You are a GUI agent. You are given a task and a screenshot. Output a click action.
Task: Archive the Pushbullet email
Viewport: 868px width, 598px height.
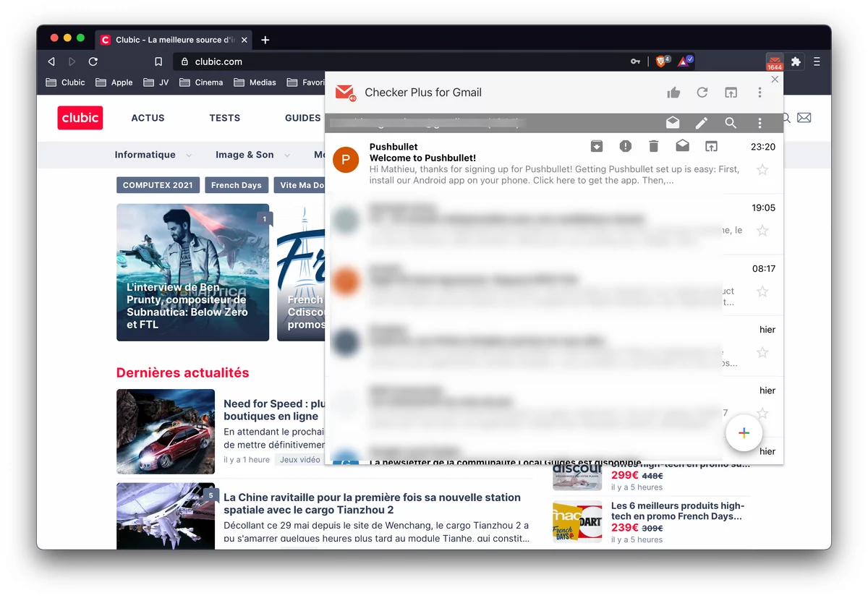(x=597, y=147)
